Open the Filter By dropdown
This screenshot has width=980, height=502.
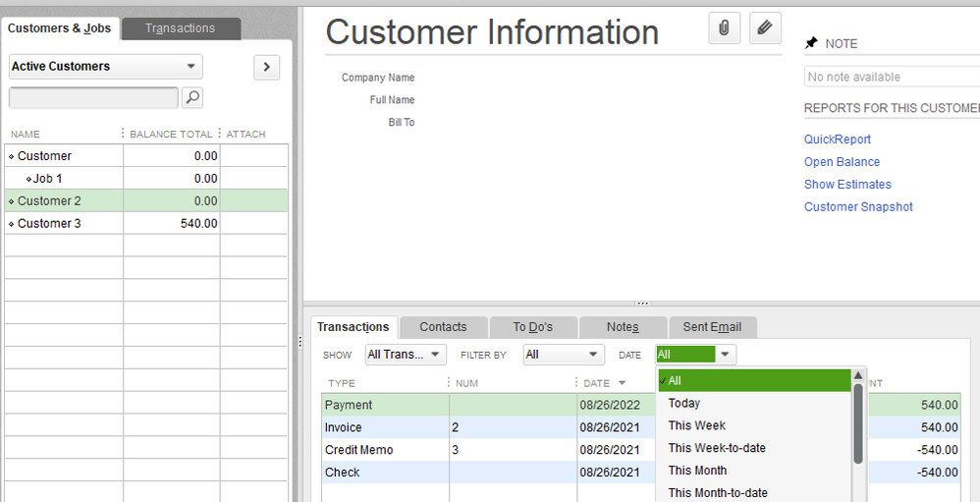[x=564, y=355]
